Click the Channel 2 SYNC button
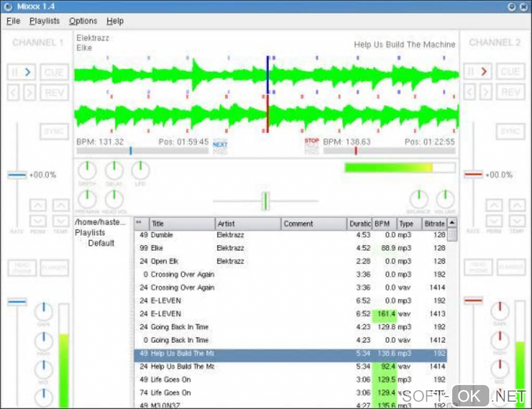Screen dimensions: 532x409 [511, 131]
